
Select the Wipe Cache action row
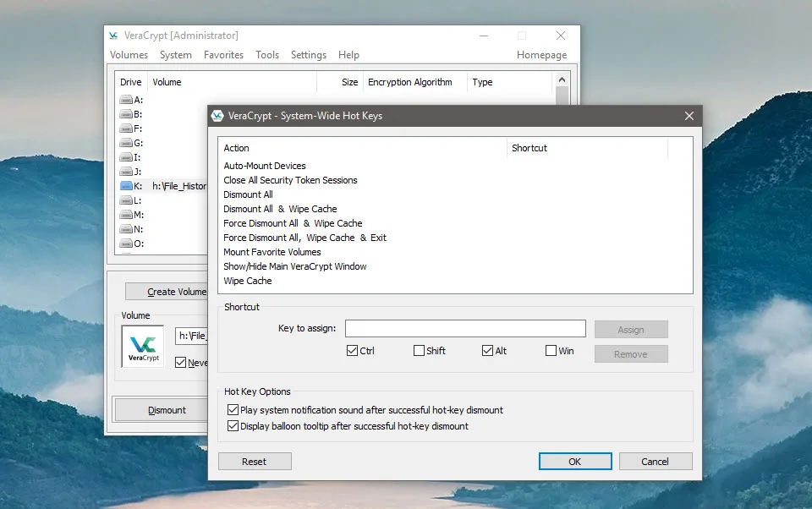tap(248, 281)
